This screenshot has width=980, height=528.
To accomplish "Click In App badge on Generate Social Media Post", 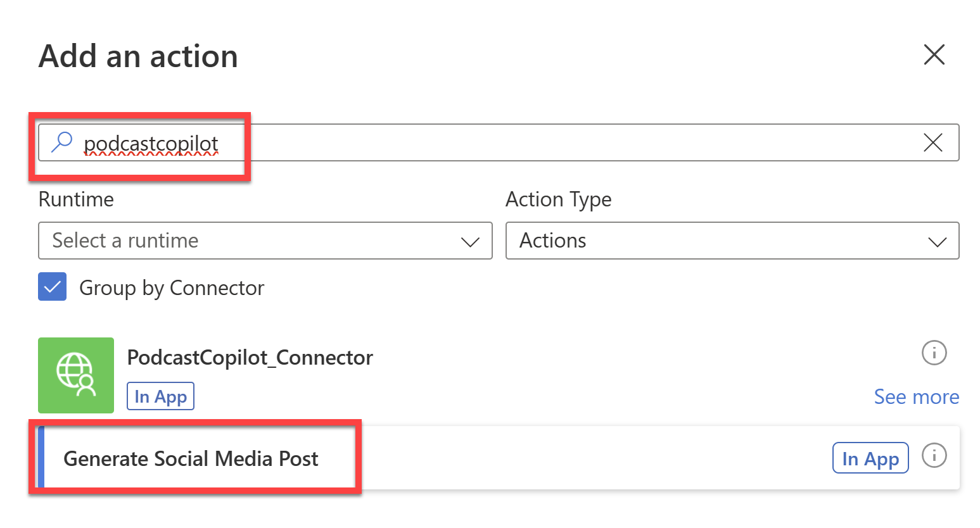I will (870, 458).
